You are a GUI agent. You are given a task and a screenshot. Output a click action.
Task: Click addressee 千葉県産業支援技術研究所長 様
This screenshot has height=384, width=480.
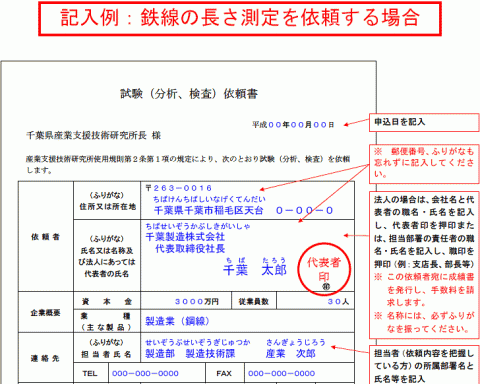94,136
